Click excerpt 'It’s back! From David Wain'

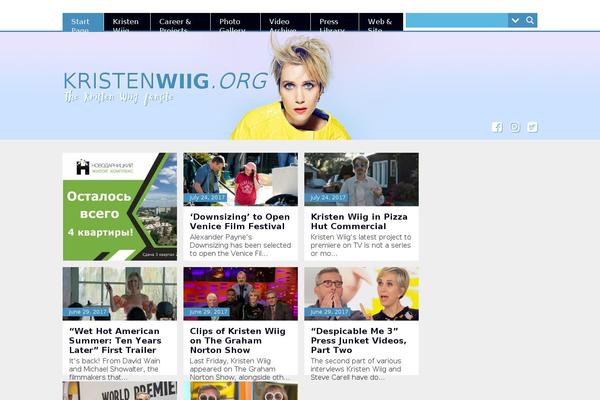tap(114, 369)
